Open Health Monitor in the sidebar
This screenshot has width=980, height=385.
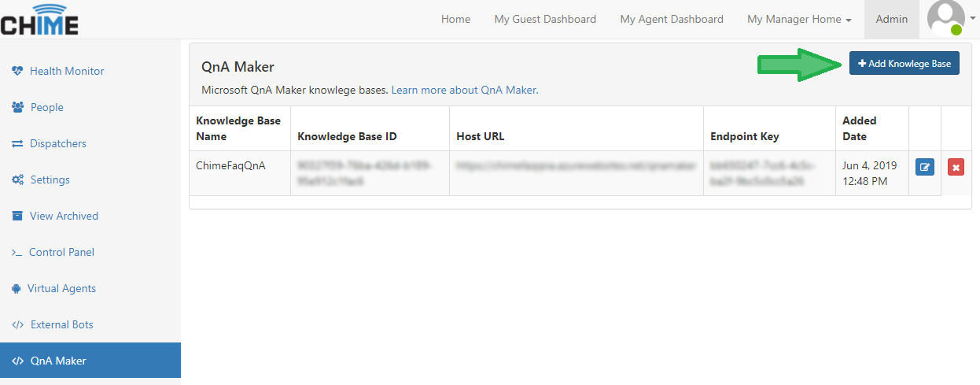90,71
